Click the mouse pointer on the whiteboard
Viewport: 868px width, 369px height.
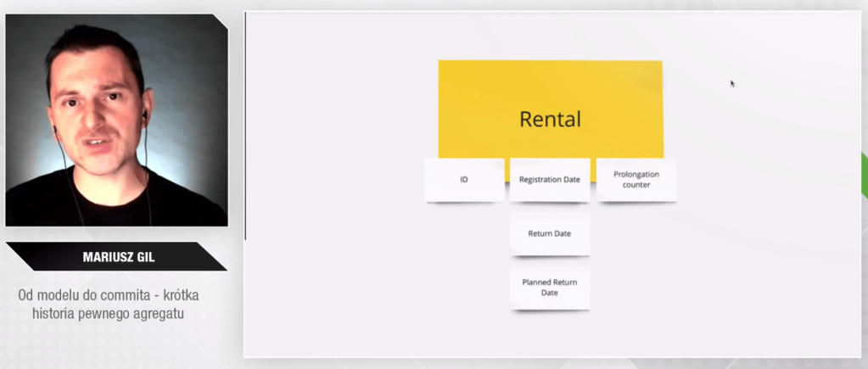732,83
